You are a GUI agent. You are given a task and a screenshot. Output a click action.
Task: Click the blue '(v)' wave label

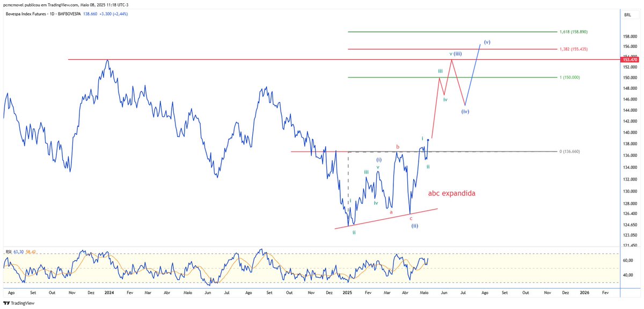tap(487, 42)
